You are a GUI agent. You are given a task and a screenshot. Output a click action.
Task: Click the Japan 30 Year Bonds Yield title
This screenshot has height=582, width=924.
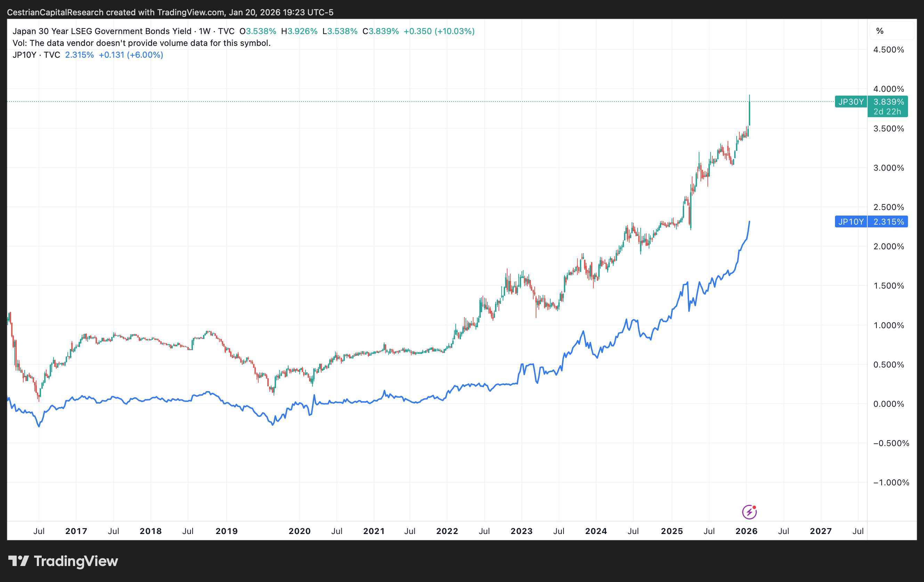click(x=102, y=31)
